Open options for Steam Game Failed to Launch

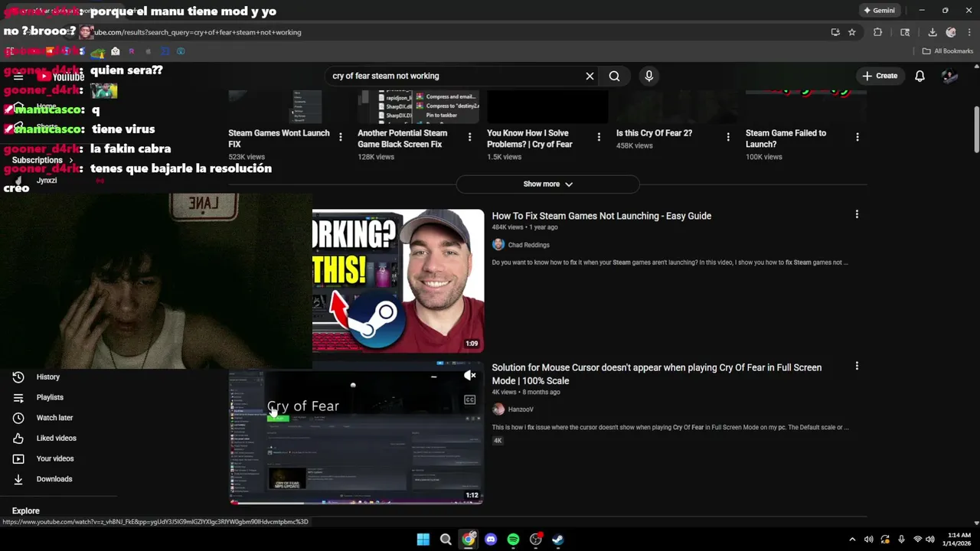[x=857, y=137]
